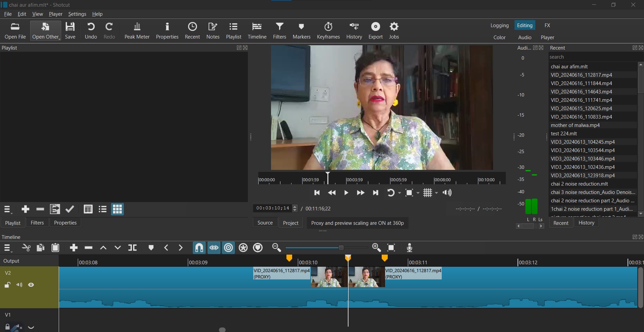Screen dimensions: 644x332
Task: Cut the selected clip with scissors icon
Action: (x=26, y=248)
